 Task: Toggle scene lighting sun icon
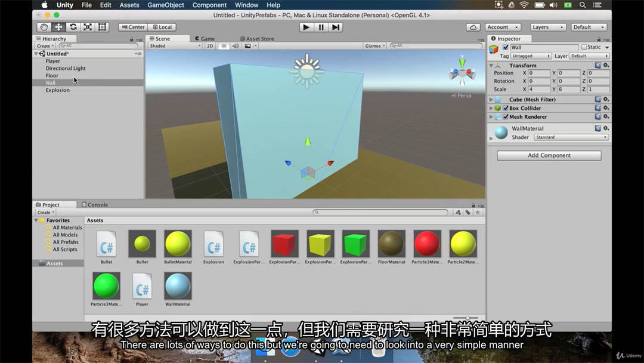click(224, 46)
